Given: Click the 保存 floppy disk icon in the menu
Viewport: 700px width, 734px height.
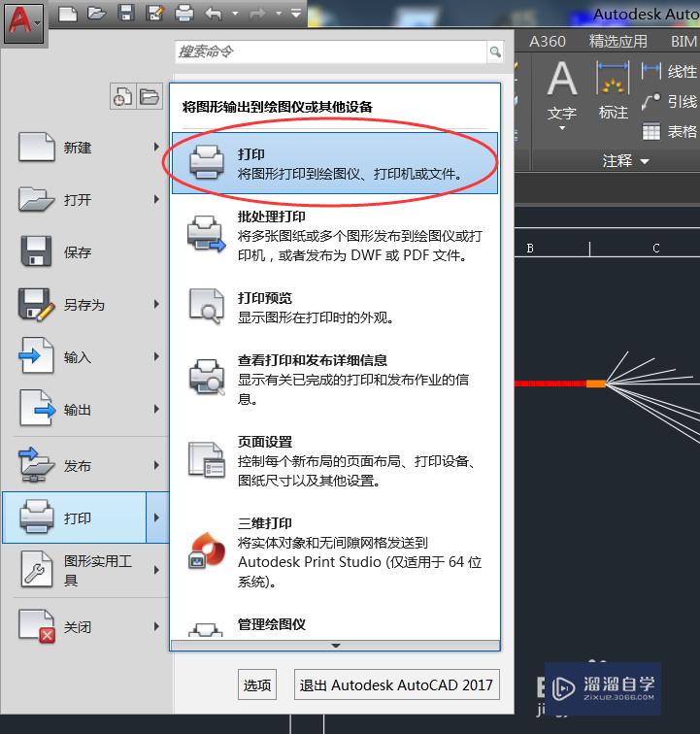Looking at the screenshot, I should click(x=37, y=251).
